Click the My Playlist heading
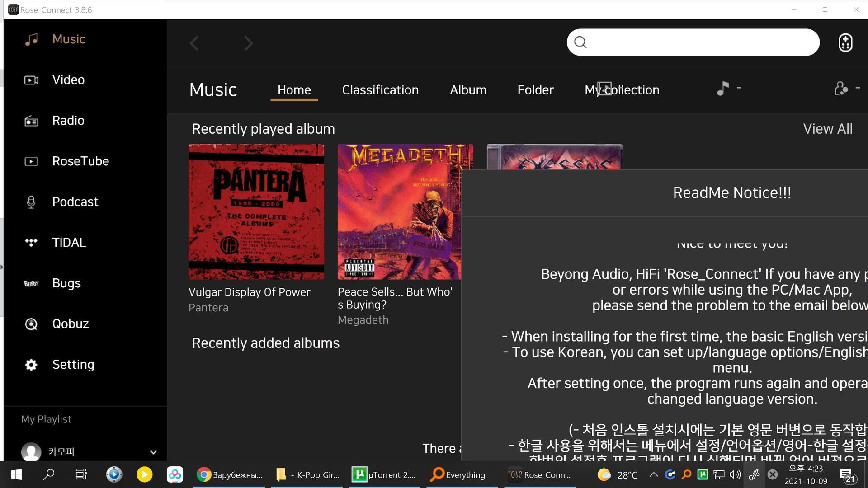 click(x=46, y=419)
